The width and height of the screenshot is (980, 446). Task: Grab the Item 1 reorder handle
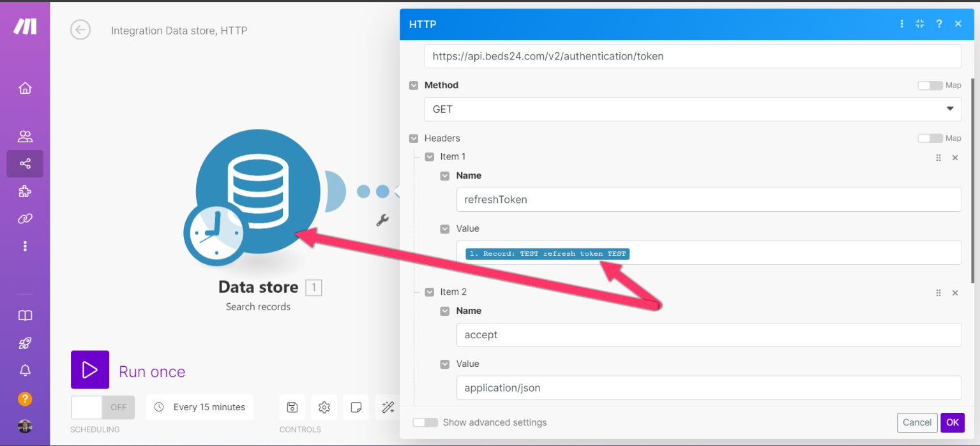tap(939, 158)
